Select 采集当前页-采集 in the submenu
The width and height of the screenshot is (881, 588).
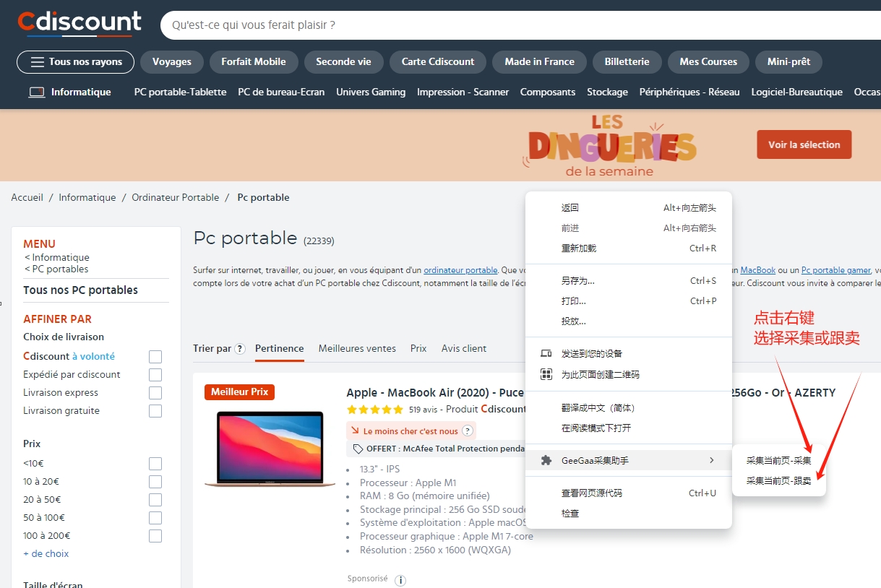(x=779, y=460)
